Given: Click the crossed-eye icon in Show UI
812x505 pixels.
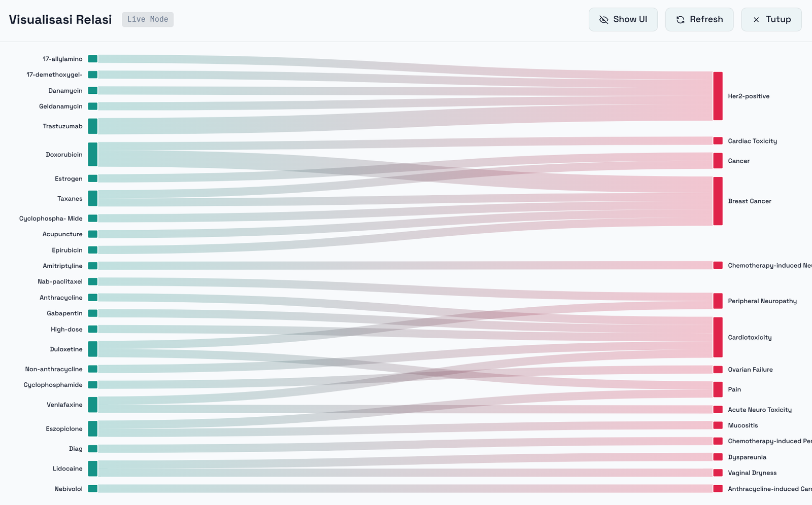Looking at the screenshot, I should (x=603, y=20).
